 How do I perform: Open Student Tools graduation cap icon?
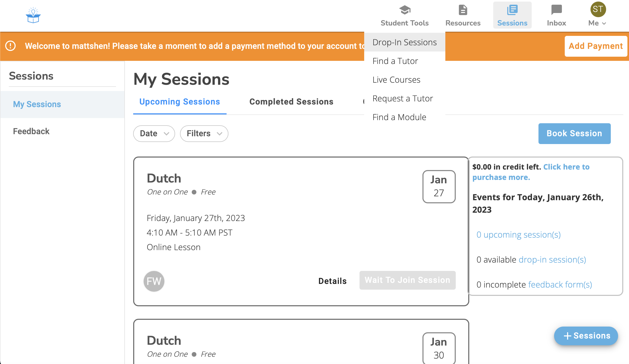[405, 10]
